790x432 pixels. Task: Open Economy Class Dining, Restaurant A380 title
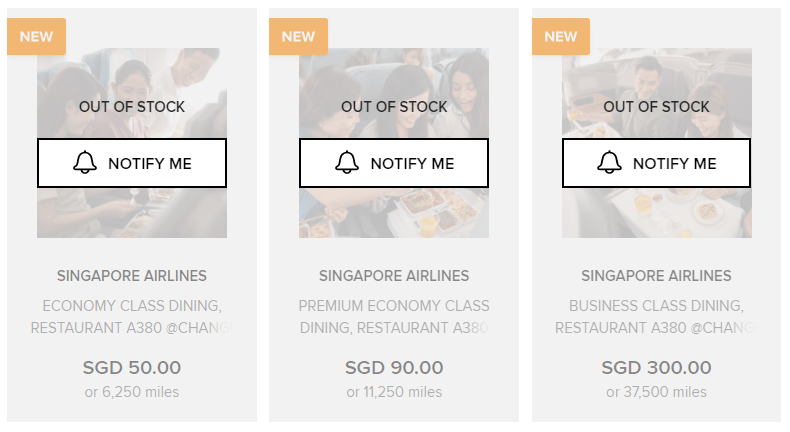pyautogui.click(x=132, y=316)
